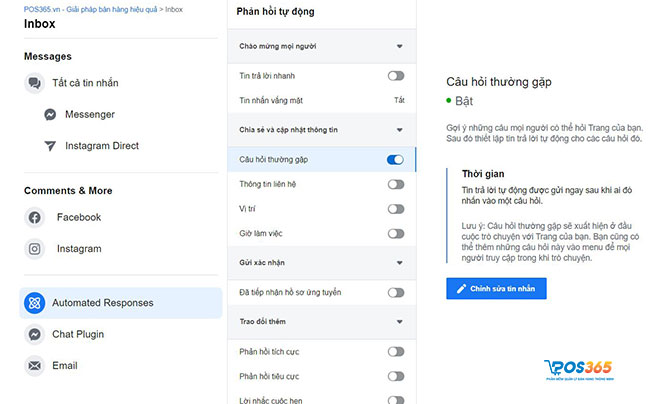Image resolution: width=660 pixels, height=404 pixels.
Task: Select the Instagram Direct paper-plane icon
Action: tap(50, 146)
